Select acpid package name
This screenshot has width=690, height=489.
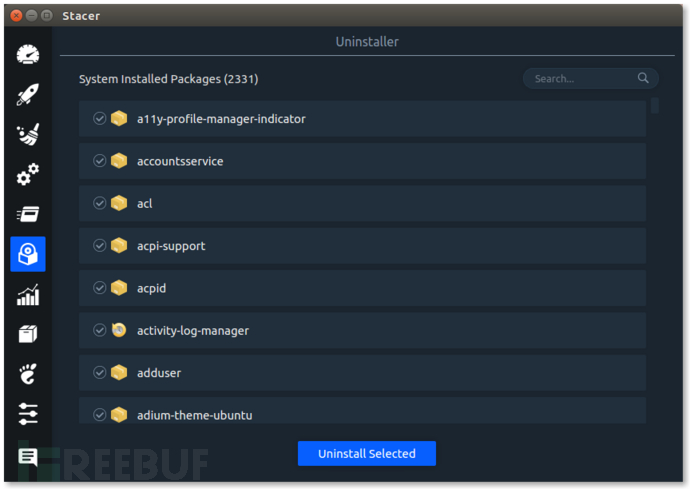coord(151,288)
